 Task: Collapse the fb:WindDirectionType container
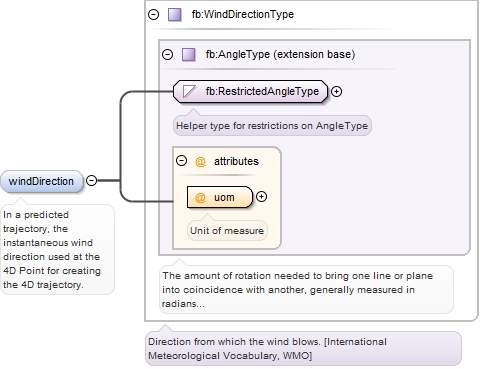tap(153, 15)
